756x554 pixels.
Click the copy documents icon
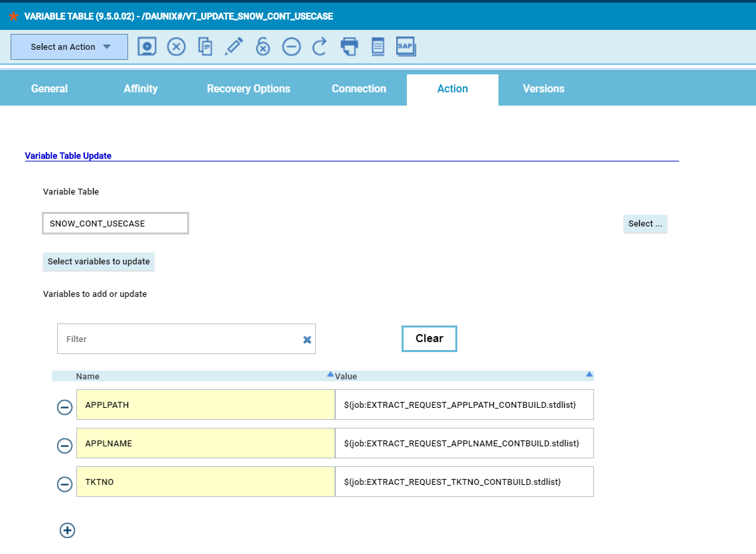click(205, 46)
